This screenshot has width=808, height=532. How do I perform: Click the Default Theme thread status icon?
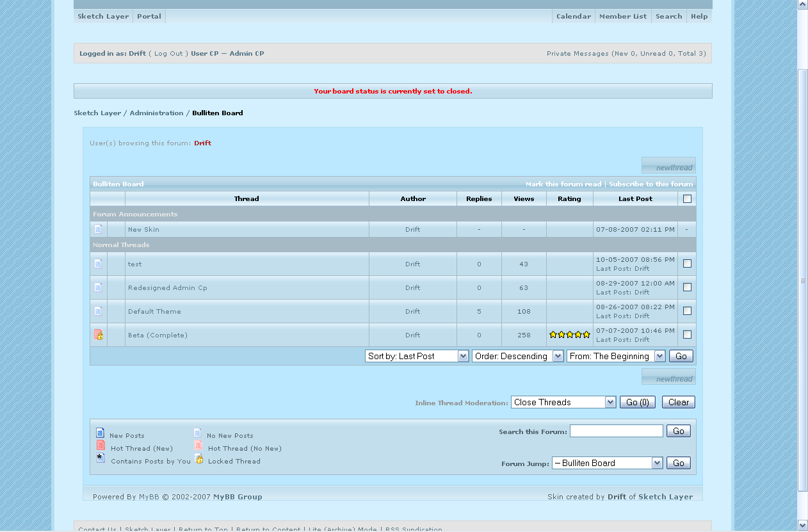[x=98, y=311]
